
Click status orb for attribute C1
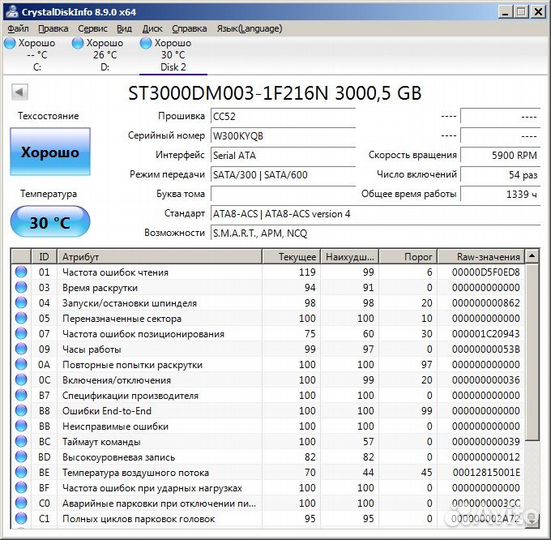[21, 519]
